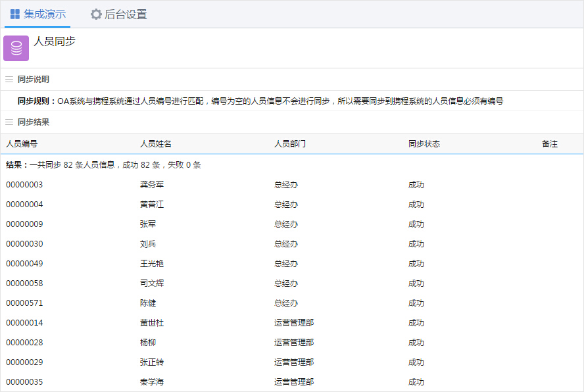Click the 人员编号 column header
Screen dimensions: 584x392
[x=22, y=144]
